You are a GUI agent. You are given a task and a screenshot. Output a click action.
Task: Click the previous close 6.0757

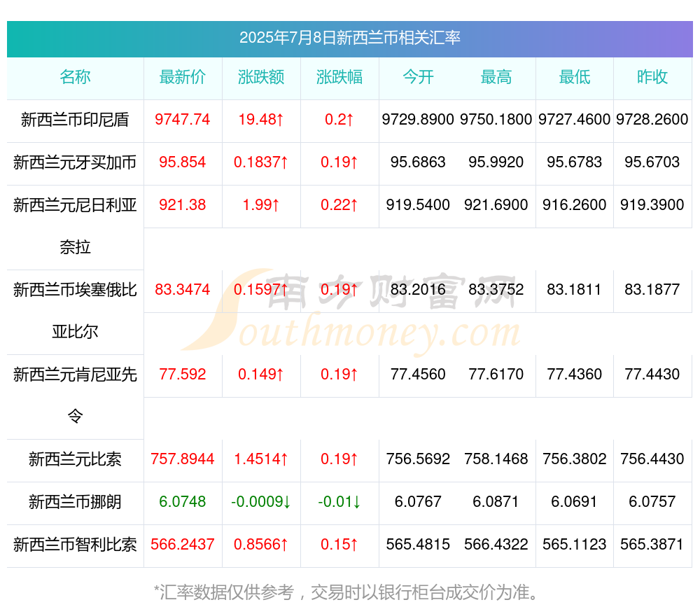(652, 501)
